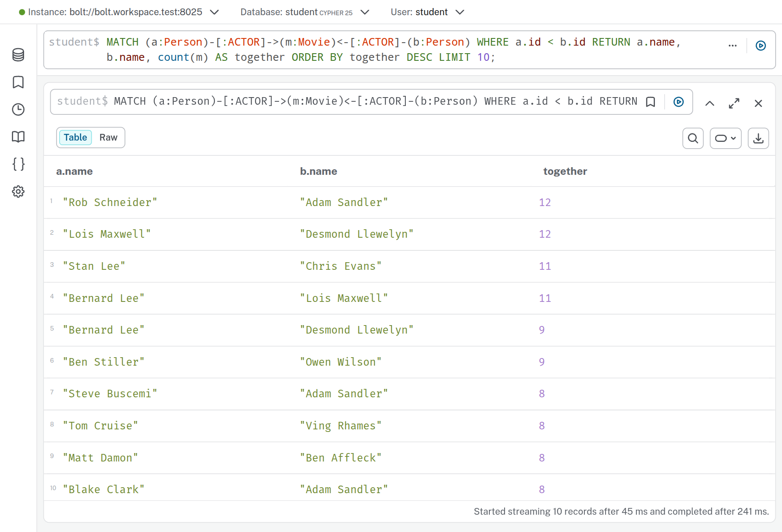
Task: Select the "Ving Rhames" cell
Action: pyautogui.click(x=340, y=426)
